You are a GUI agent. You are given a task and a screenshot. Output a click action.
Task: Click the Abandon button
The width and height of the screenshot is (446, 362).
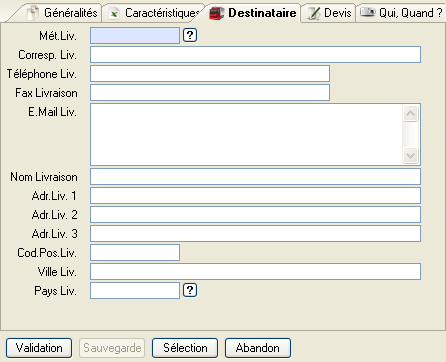coord(258,348)
